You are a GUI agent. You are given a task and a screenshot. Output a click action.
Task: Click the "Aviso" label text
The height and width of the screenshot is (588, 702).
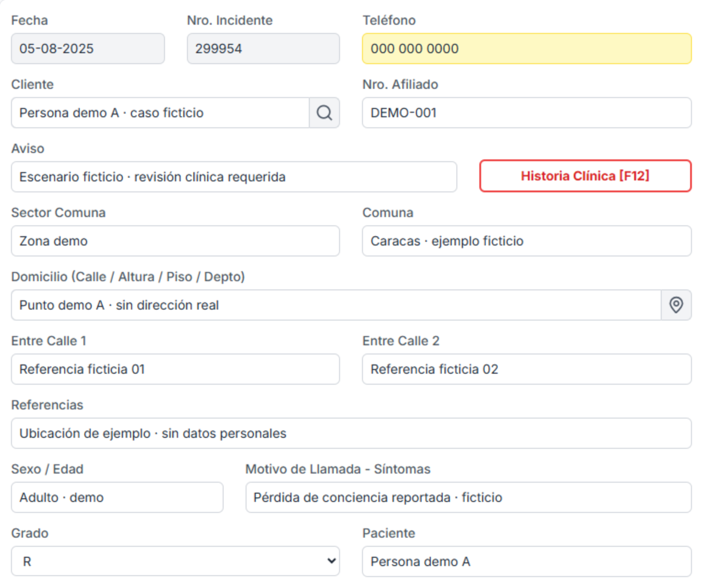(28, 149)
